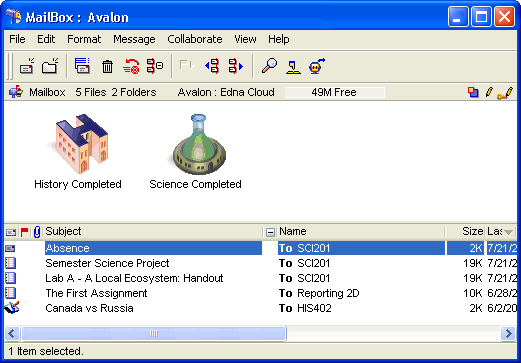
Task: Click the New Message toolbar icon
Action: point(27,66)
